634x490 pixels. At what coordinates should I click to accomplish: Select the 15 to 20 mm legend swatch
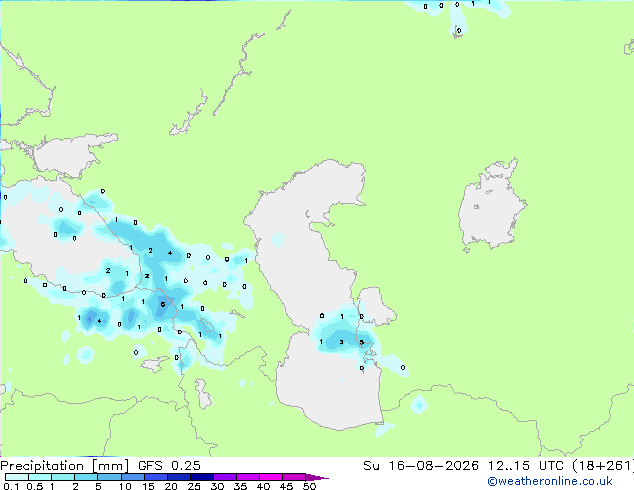pyautogui.click(x=155, y=477)
